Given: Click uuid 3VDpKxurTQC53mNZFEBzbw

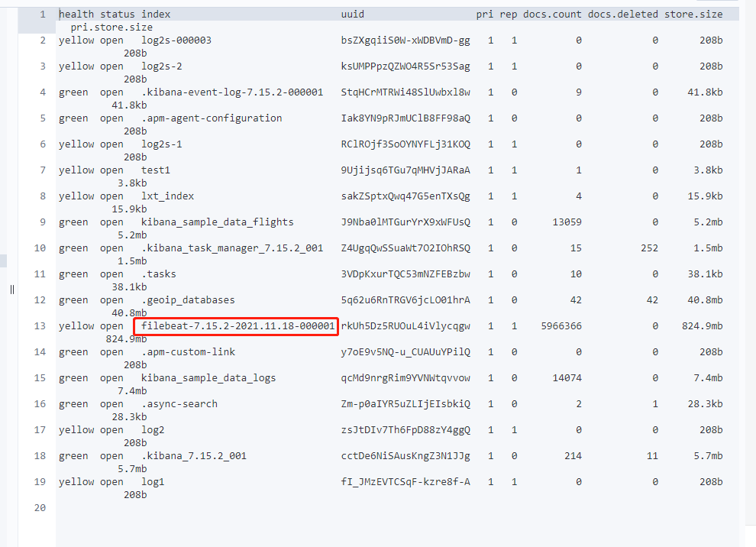Looking at the screenshot, I should (405, 274).
